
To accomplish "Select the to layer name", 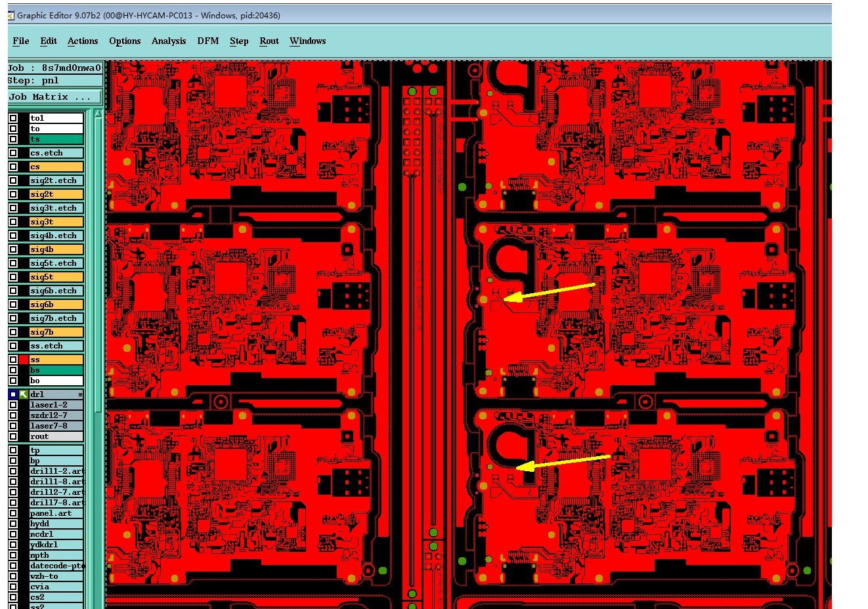I will pyautogui.click(x=56, y=129).
